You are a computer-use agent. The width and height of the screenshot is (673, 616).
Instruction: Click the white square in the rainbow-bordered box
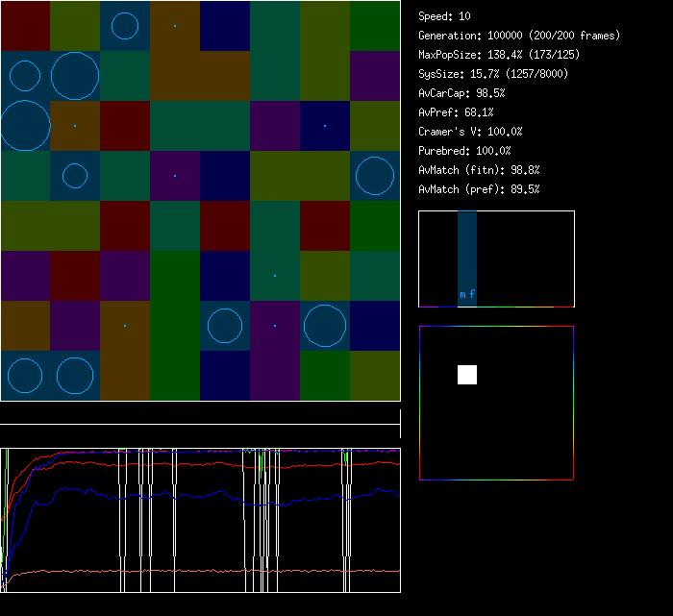click(x=467, y=375)
